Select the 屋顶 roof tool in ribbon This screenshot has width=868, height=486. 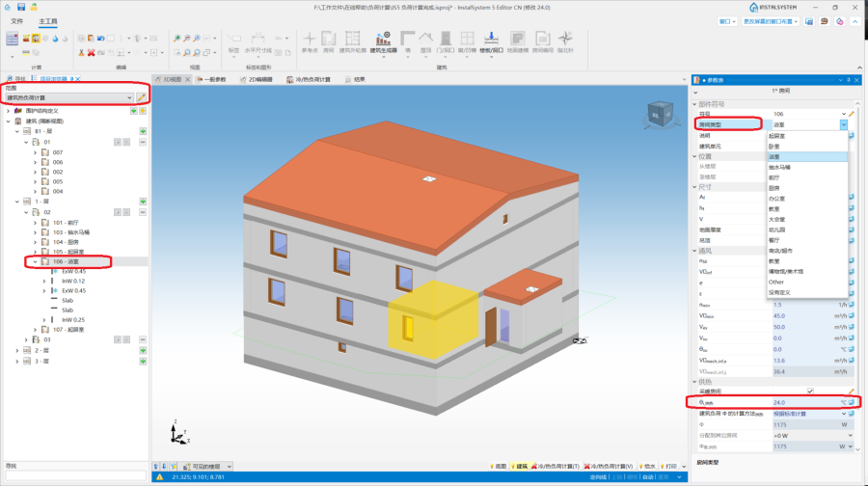tap(424, 42)
